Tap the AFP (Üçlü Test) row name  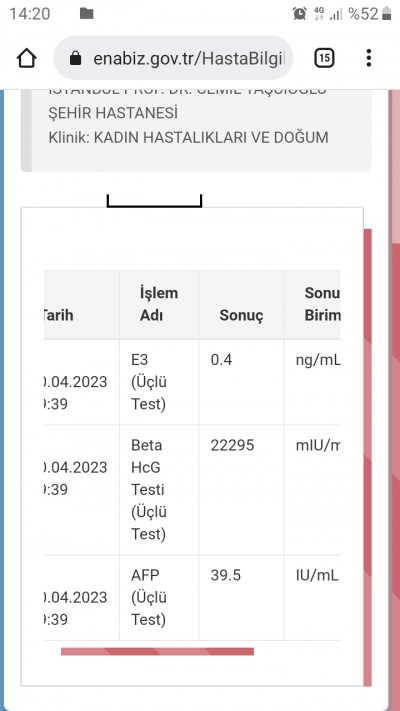(149, 598)
